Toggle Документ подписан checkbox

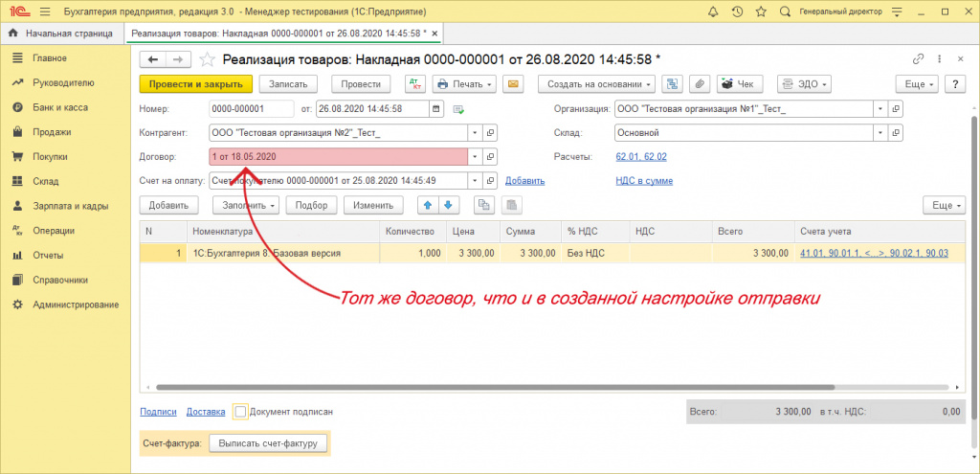click(240, 412)
